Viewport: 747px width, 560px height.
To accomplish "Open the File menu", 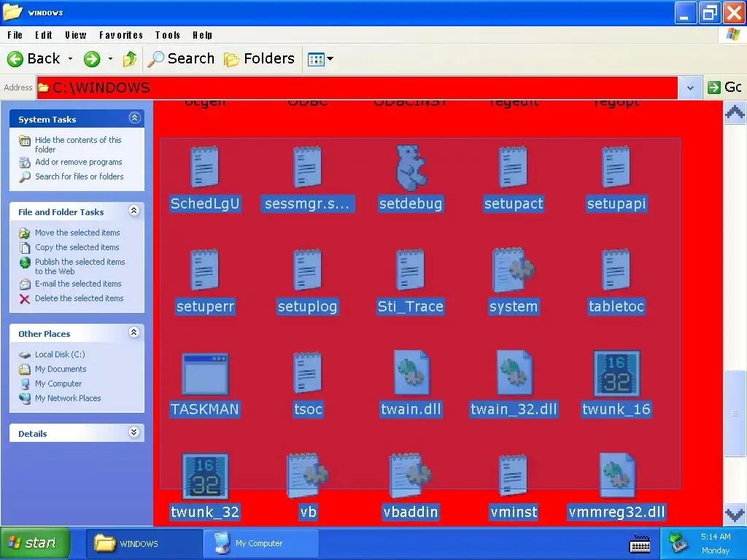I will 15,35.
